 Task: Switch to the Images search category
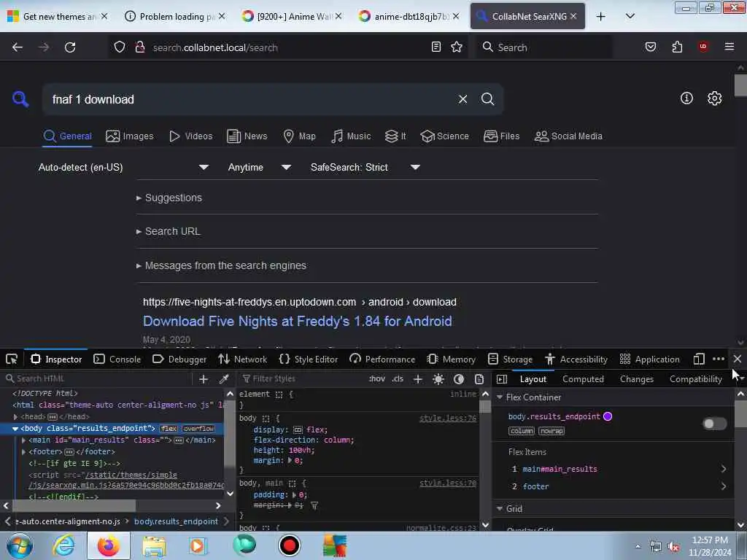click(x=130, y=136)
